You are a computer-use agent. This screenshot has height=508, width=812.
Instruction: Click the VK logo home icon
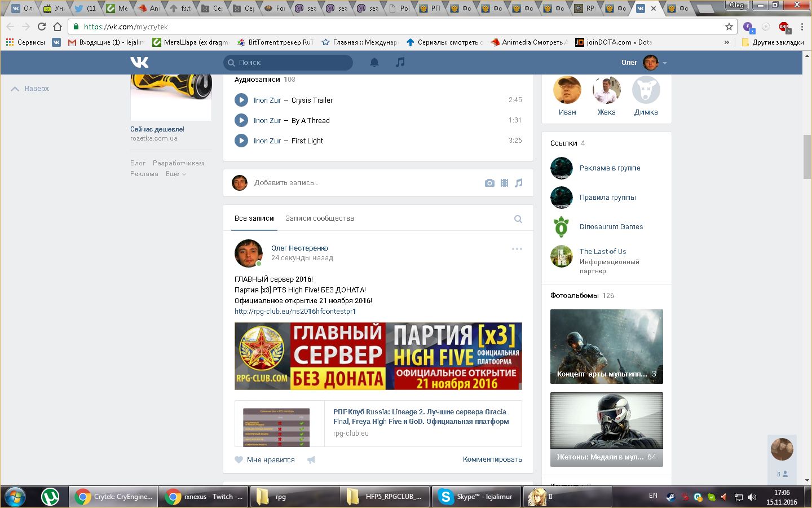click(x=139, y=63)
